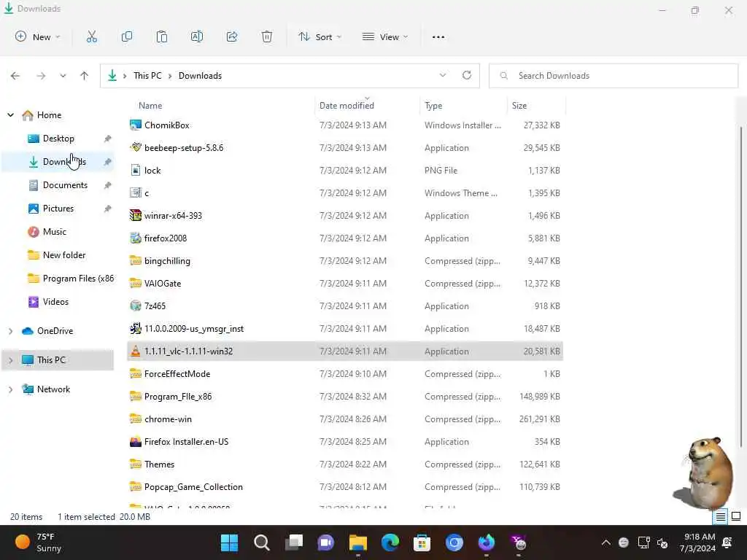The image size is (747, 560).
Task: Click the 7z465 application icon
Action: click(x=135, y=306)
